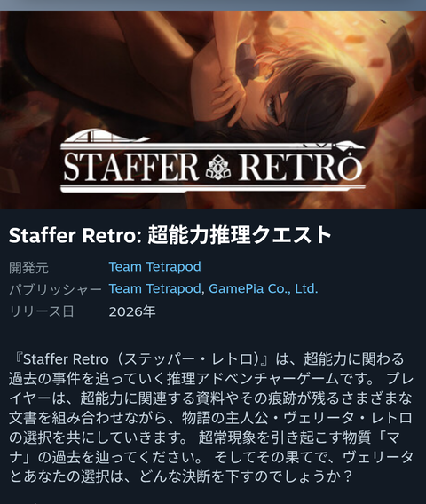Click the パブリッシャー label
Image resolution: width=426 pixels, height=504 pixels.
click(55, 289)
